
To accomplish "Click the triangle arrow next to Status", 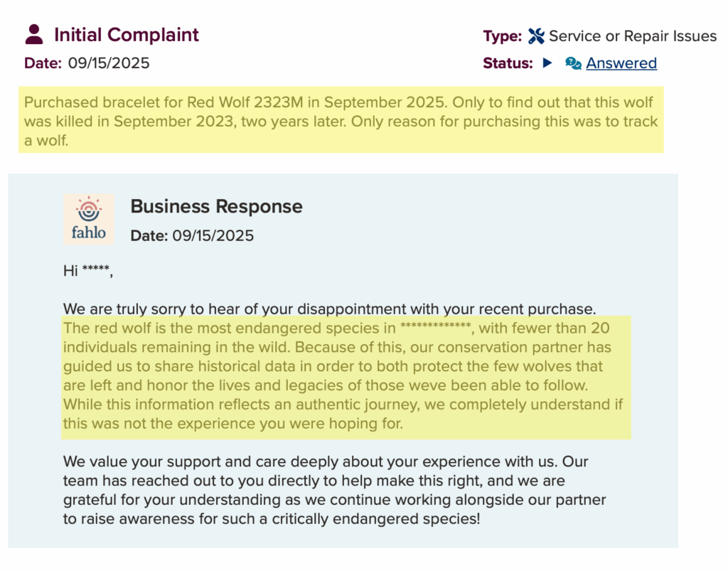I will [547, 63].
